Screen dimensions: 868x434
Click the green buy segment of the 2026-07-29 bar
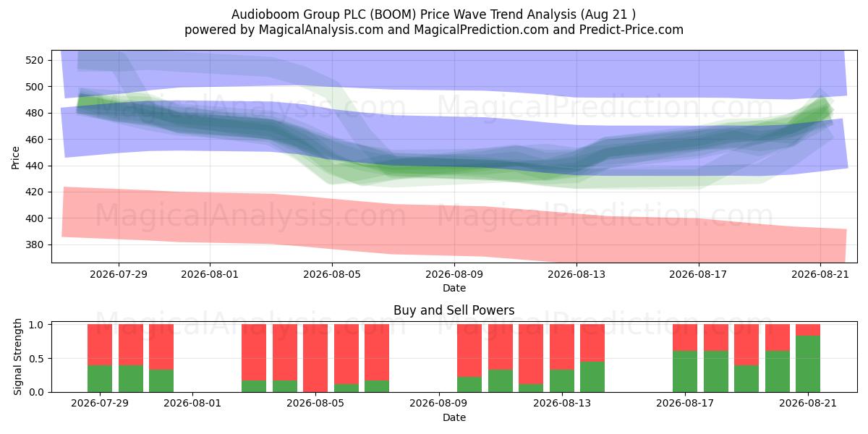point(100,378)
